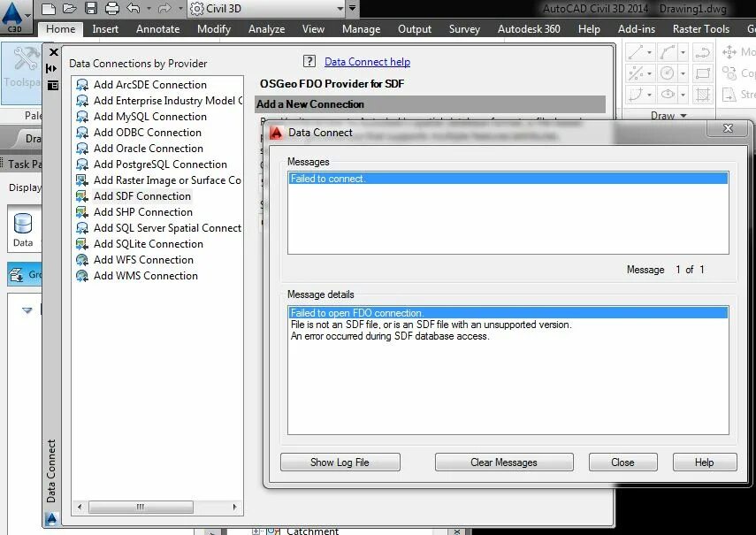Open the View ribbon tab
This screenshot has width=756, height=535.
pos(313,29)
